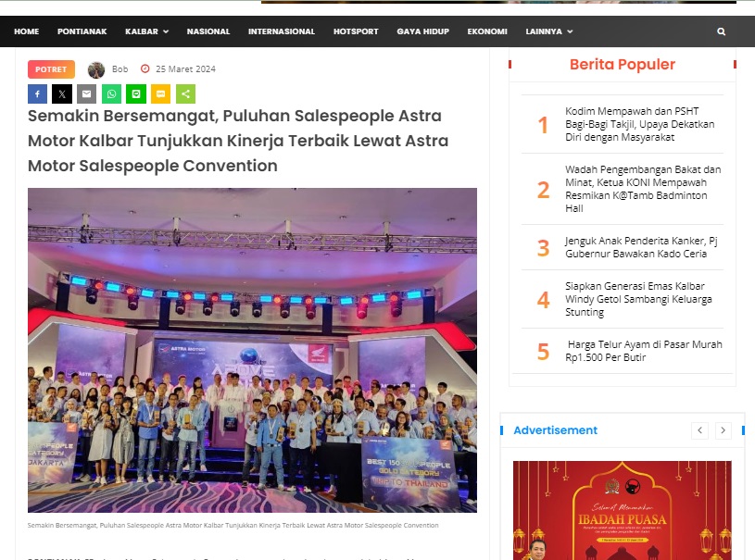Click popular rank number 3
The image size is (755, 560).
pyautogui.click(x=543, y=248)
